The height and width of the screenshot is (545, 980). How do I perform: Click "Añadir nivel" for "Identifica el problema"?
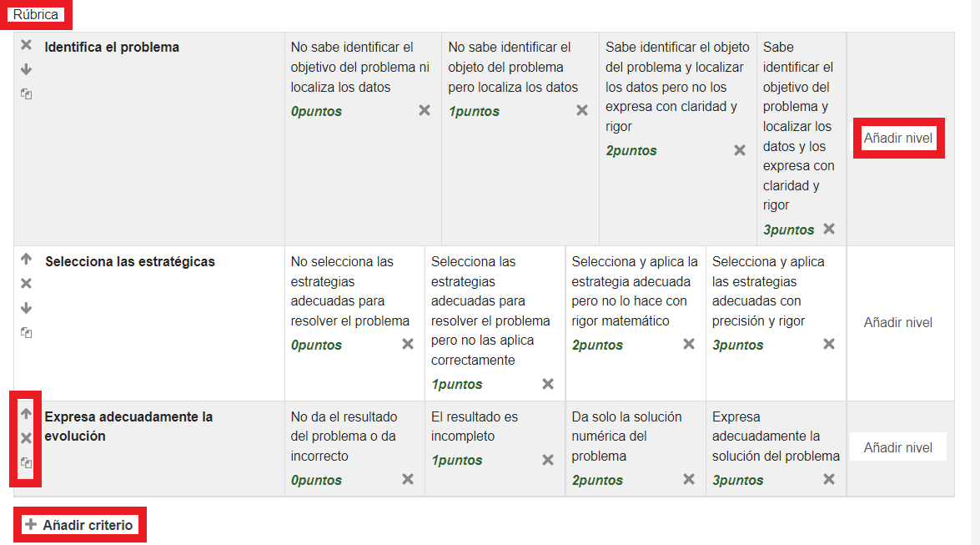(x=897, y=138)
